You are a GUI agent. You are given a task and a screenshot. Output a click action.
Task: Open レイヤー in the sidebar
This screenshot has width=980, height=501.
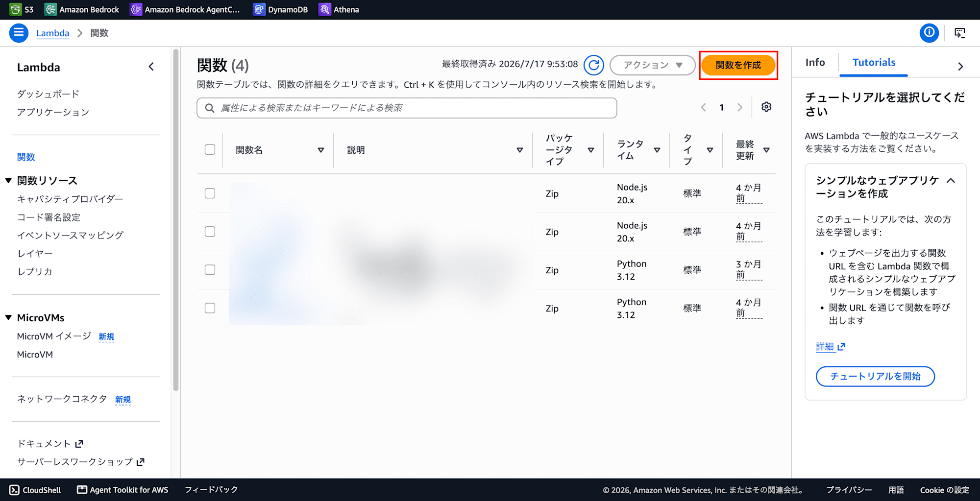coord(35,253)
